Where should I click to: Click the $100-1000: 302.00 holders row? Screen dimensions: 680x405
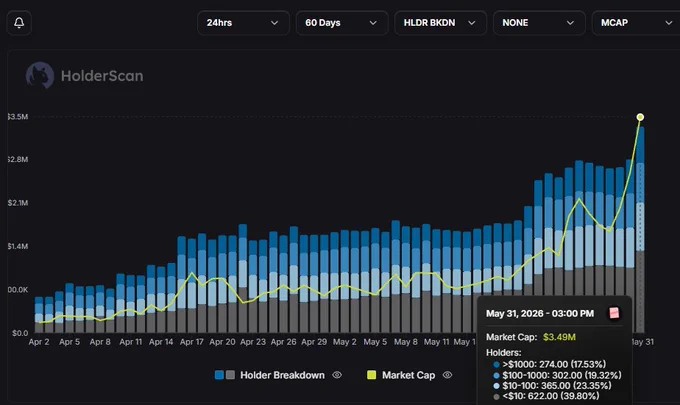(557, 375)
